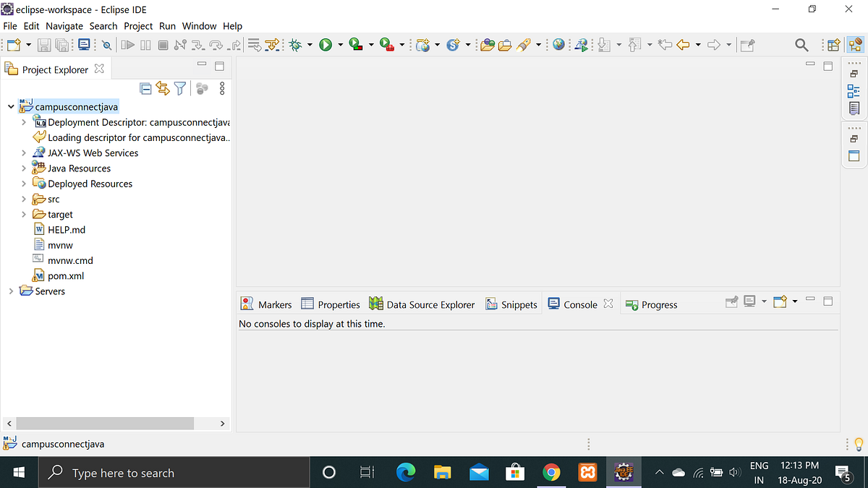This screenshot has width=868, height=488.
Task: Click the Open Perspective icon near top right
Action: pos(833,45)
